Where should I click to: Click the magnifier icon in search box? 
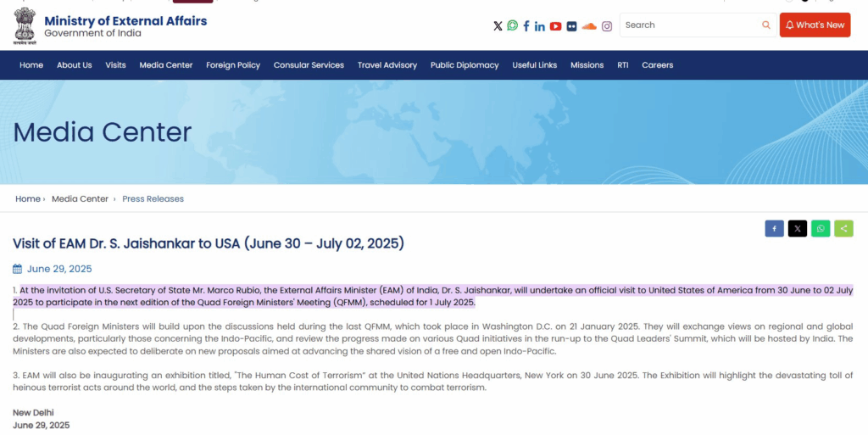click(x=766, y=25)
